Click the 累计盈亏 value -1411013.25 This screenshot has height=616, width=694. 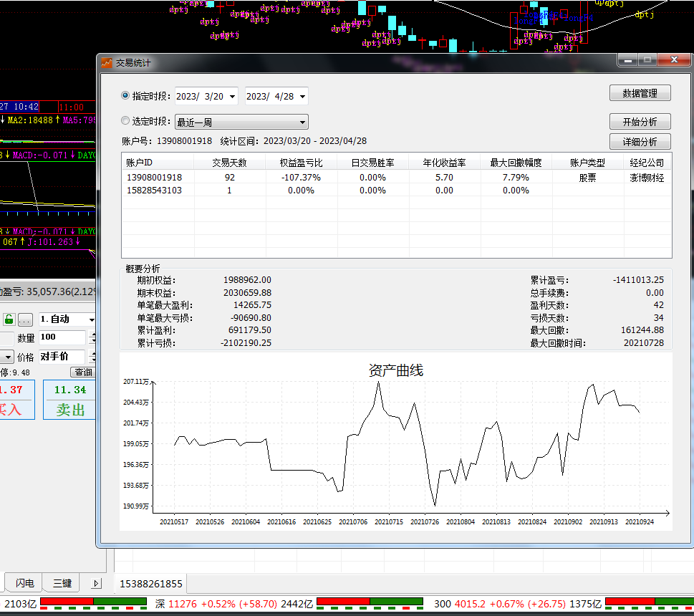(x=638, y=279)
